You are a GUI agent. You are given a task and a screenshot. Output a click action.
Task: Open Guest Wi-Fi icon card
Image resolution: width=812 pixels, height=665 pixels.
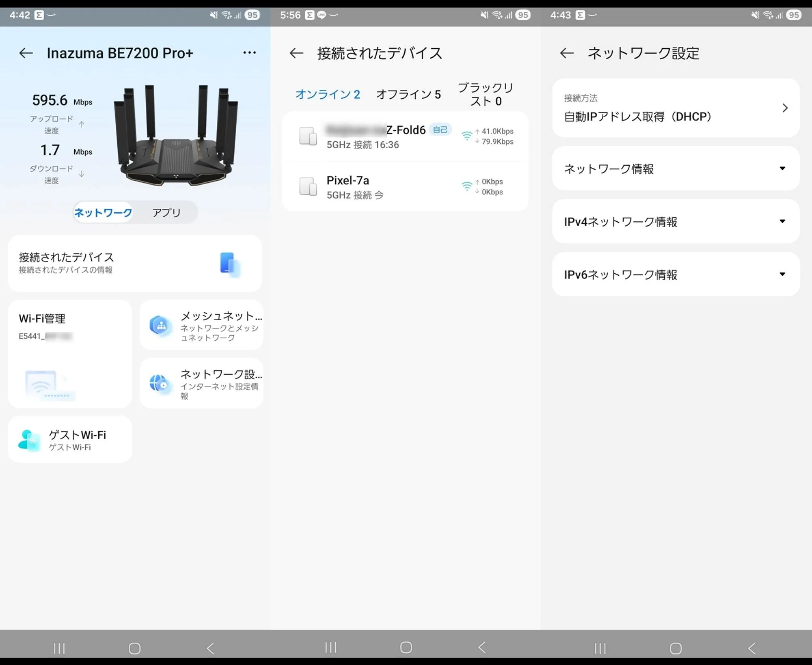coord(29,440)
